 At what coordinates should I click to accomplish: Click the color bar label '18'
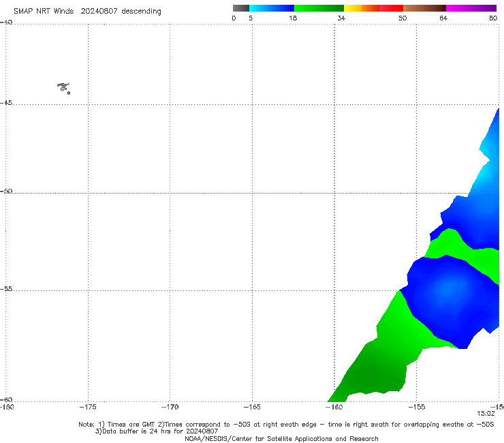[x=293, y=18]
